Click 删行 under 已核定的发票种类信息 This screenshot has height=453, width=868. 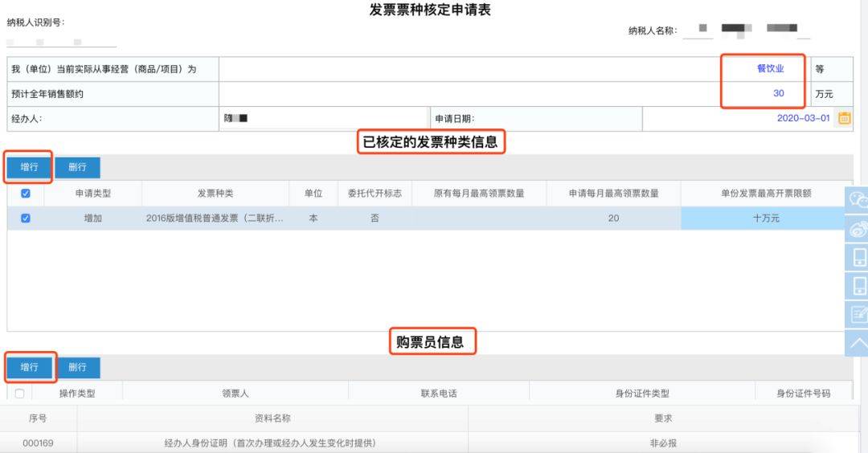tap(77, 167)
